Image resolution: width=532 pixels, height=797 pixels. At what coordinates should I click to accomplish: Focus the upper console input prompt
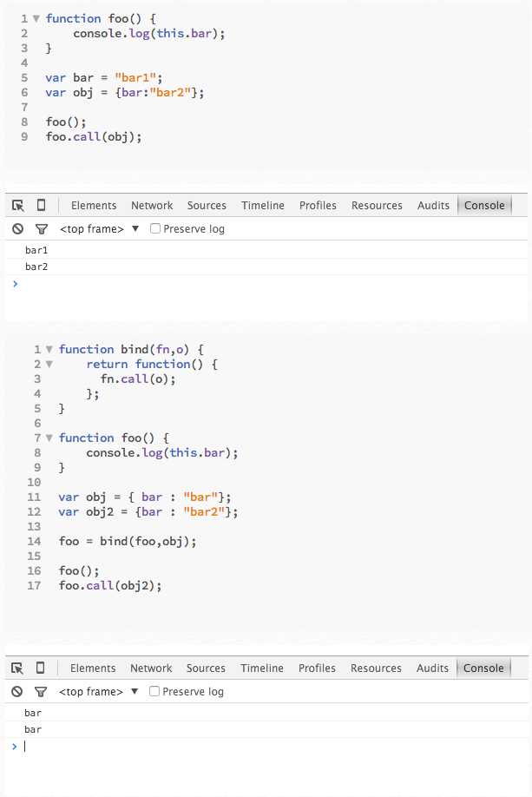(x=266, y=284)
